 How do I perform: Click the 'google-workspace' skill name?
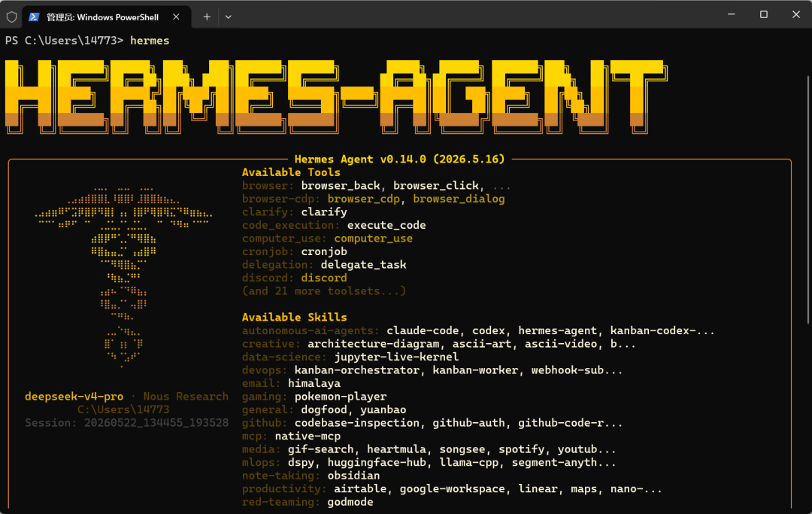[x=452, y=489]
